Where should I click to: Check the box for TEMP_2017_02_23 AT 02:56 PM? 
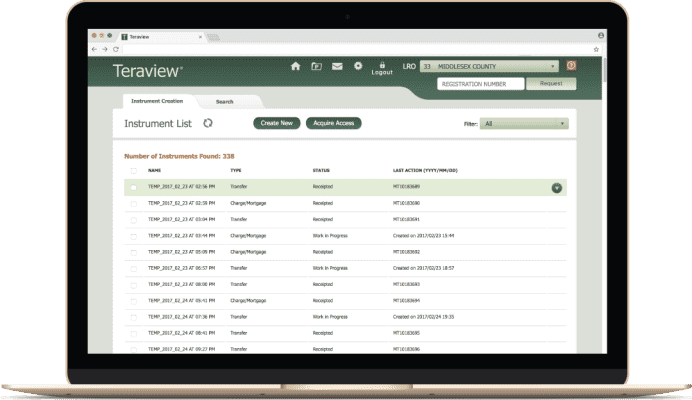[x=134, y=187]
